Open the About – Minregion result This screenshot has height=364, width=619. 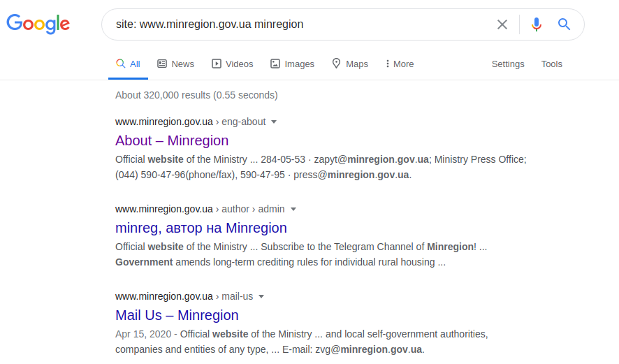pos(172,140)
